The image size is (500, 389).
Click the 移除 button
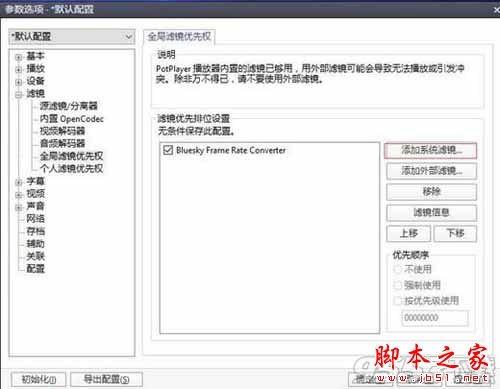(431, 192)
